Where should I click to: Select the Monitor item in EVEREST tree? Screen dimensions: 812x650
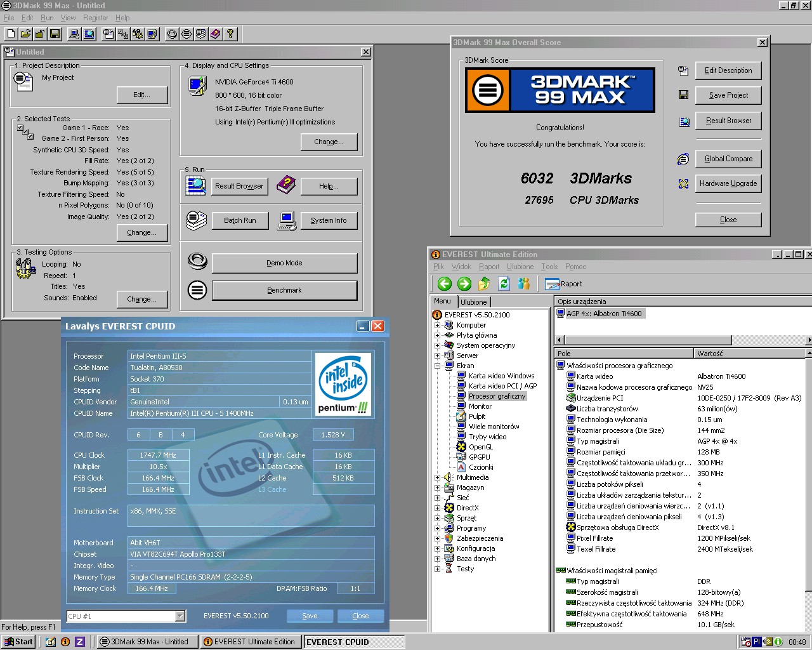tap(480, 406)
